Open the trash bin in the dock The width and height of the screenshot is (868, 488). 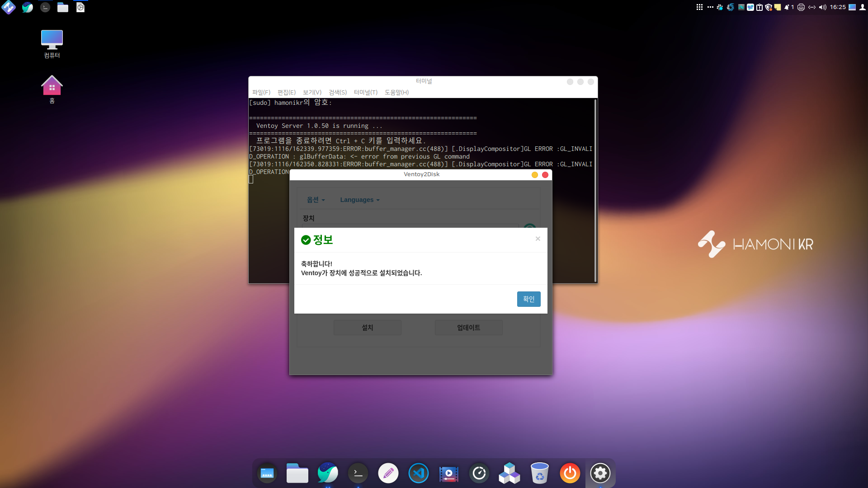click(539, 473)
